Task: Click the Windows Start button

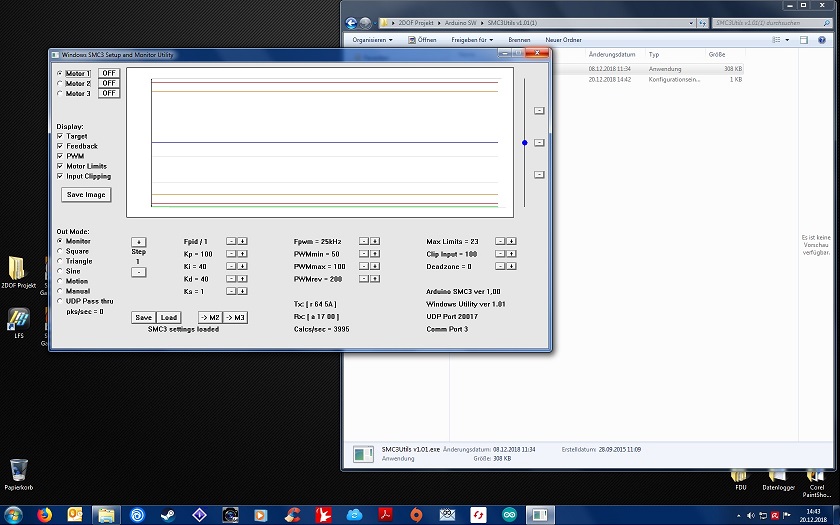Action: 13,515
